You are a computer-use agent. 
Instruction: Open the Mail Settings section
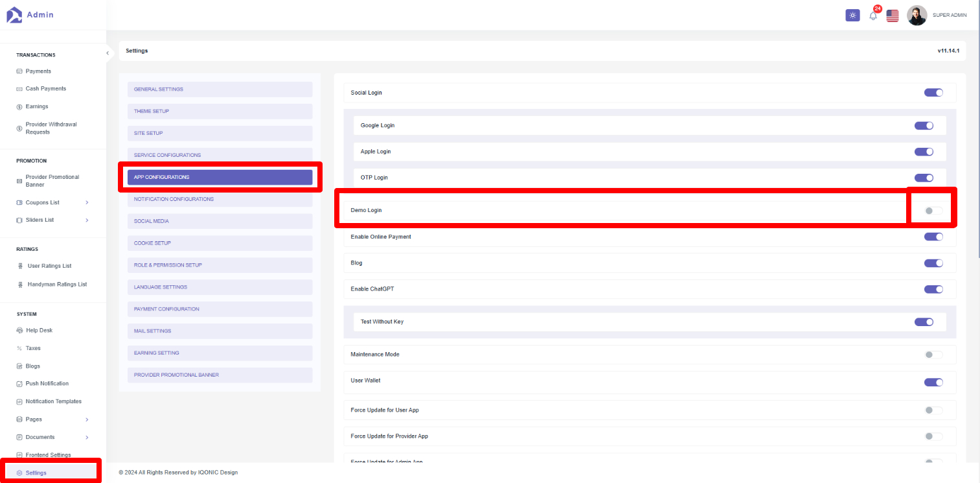[x=220, y=331]
